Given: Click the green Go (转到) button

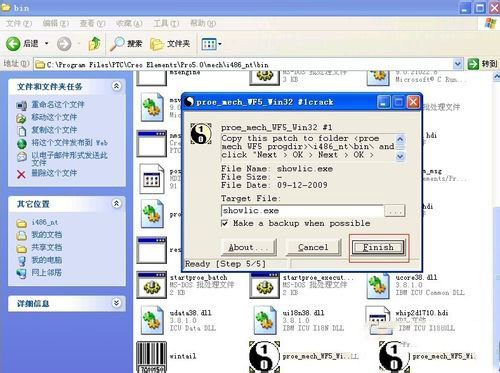Looking at the screenshot, I should 482,64.
